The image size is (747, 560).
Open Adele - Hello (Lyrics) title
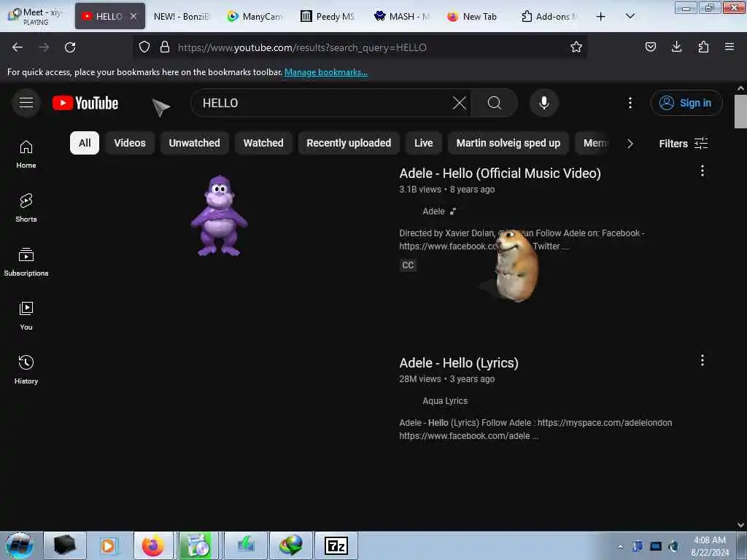coord(459,363)
